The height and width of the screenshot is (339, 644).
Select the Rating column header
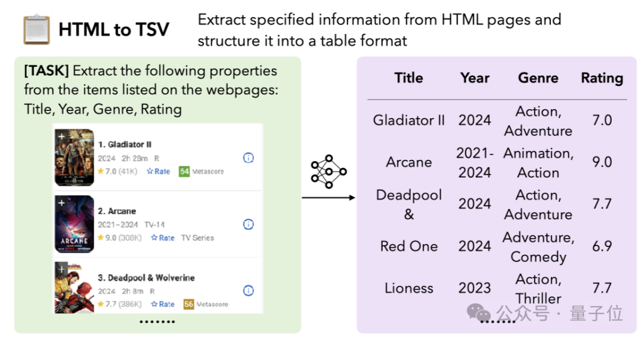click(x=602, y=78)
